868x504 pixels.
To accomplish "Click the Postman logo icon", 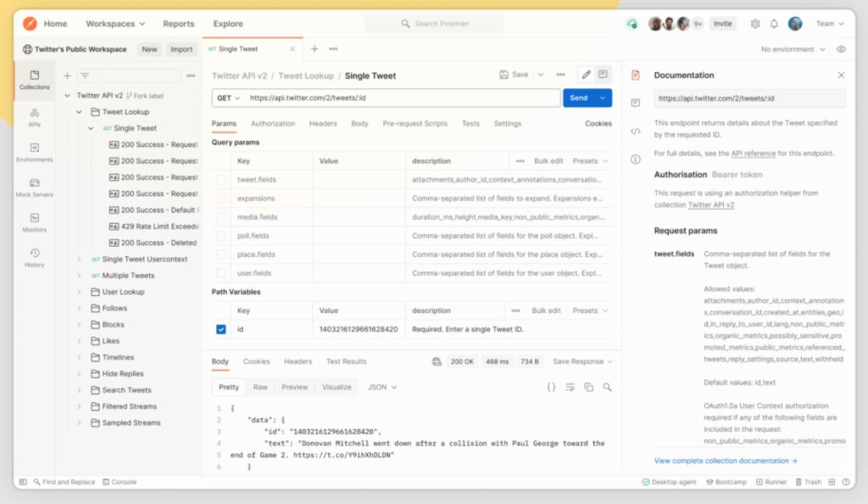I will coord(30,23).
